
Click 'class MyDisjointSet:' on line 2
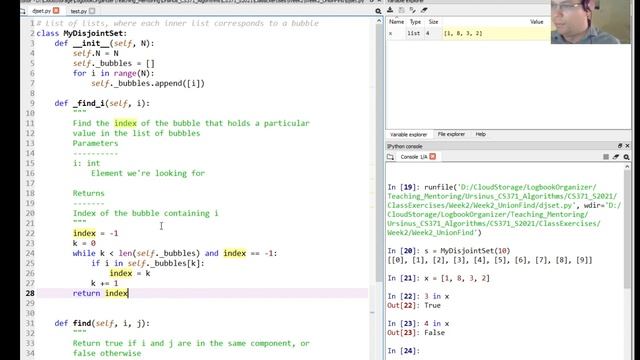tap(82, 33)
